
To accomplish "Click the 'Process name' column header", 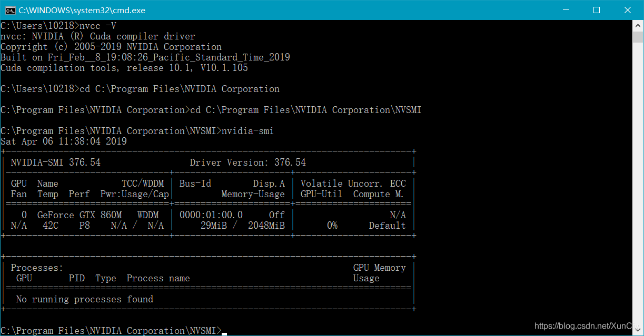I will 158,278.
